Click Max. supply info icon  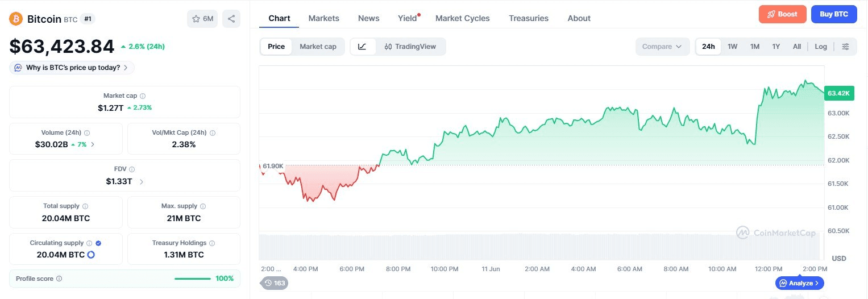coord(203,206)
